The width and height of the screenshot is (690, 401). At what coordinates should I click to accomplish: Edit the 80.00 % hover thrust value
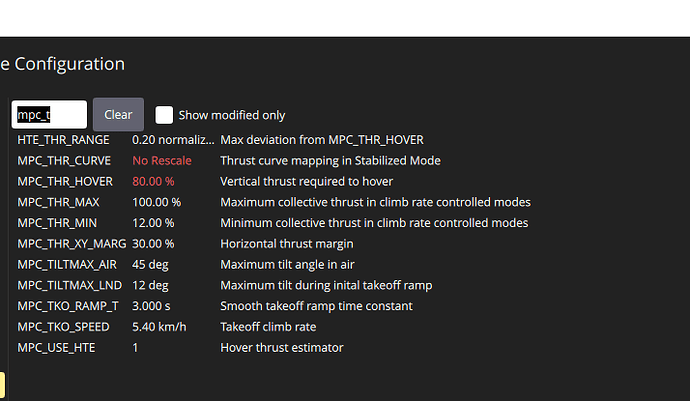[x=153, y=182]
